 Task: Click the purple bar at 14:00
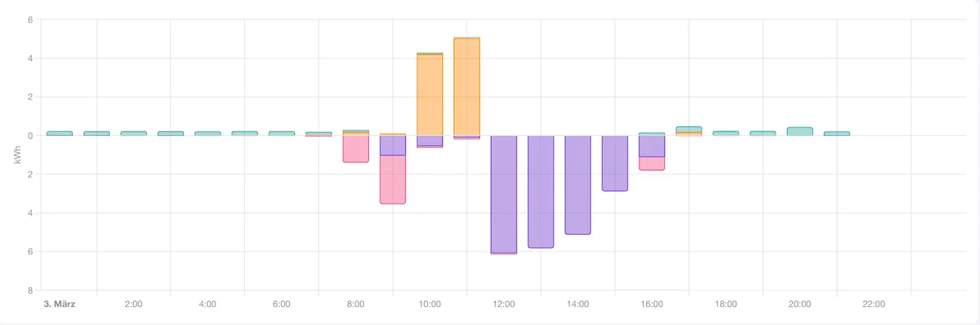(578, 184)
